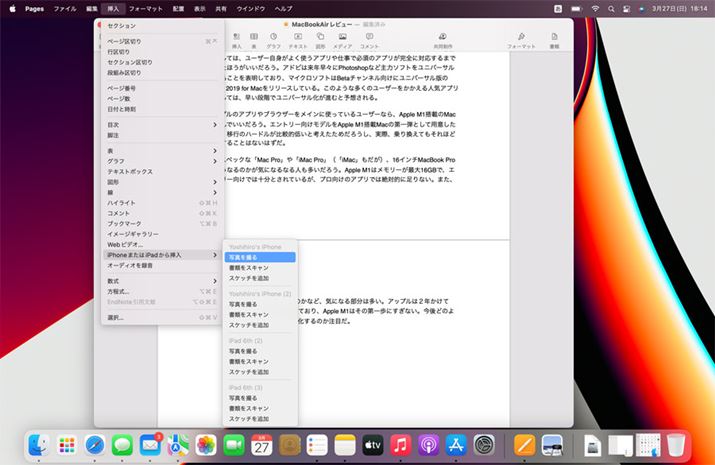The width and height of the screenshot is (715, 465).
Task: Select イメージギャラリー in the menu
Action: click(161, 234)
